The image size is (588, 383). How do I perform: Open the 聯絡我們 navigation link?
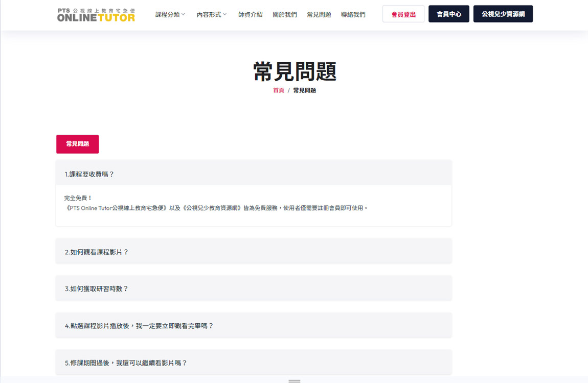point(353,14)
